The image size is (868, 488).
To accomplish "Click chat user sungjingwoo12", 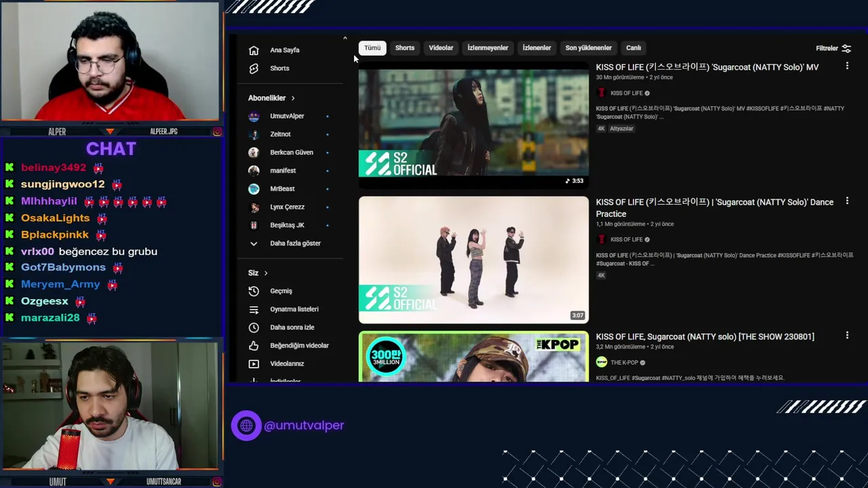I will [63, 184].
